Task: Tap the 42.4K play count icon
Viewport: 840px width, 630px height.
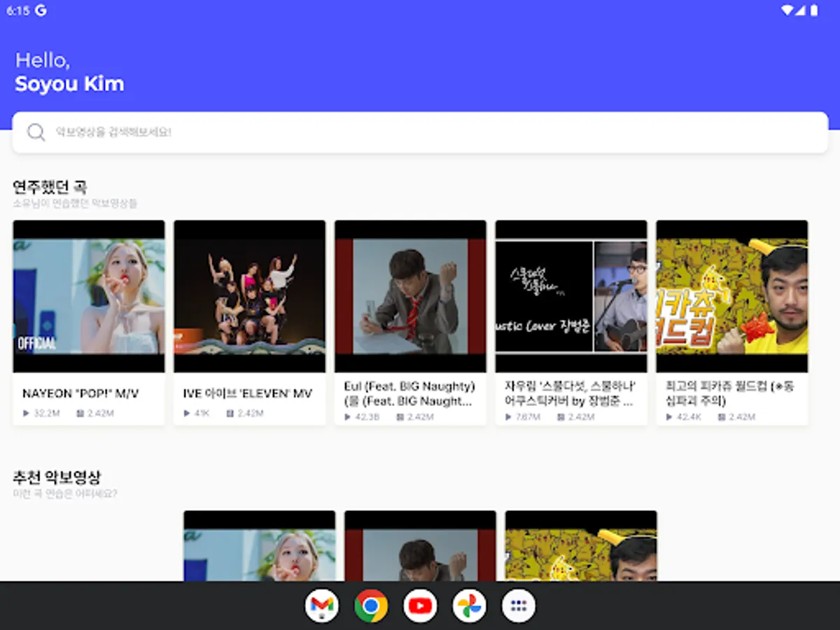Action: [x=670, y=416]
